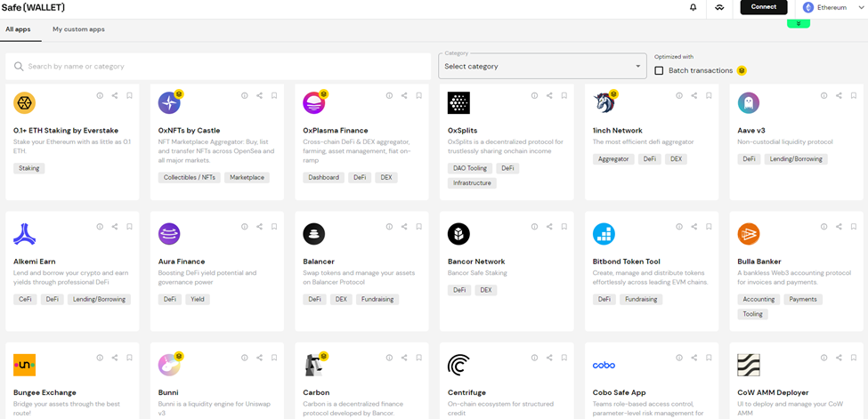Click the Infrastructure tag on OxSplits

(x=472, y=182)
